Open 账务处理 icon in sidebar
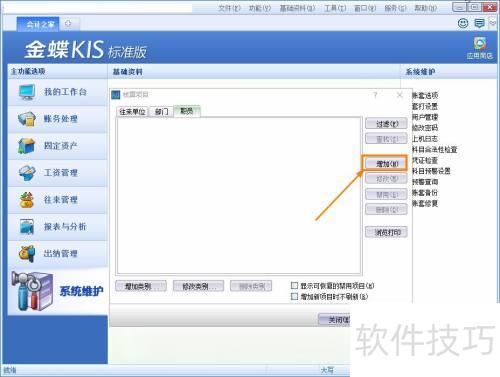The height and width of the screenshot is (377, 500). click(x=27, y=119)
